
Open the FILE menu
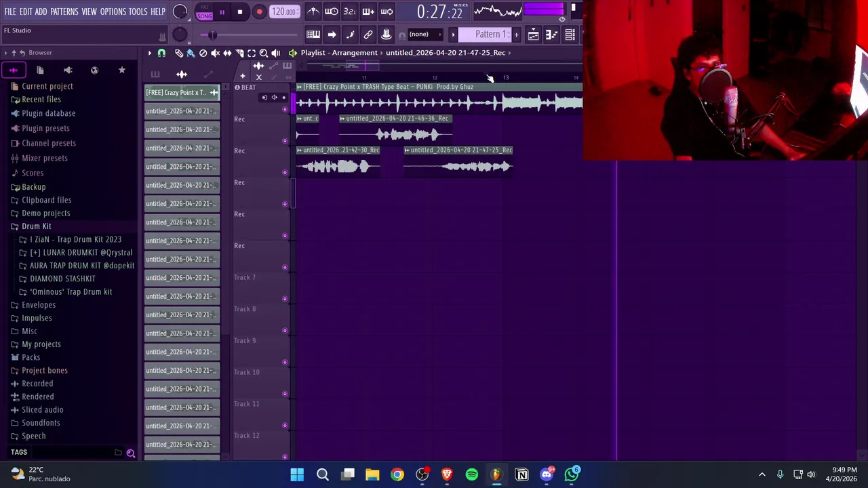click(x=10, y=12)
